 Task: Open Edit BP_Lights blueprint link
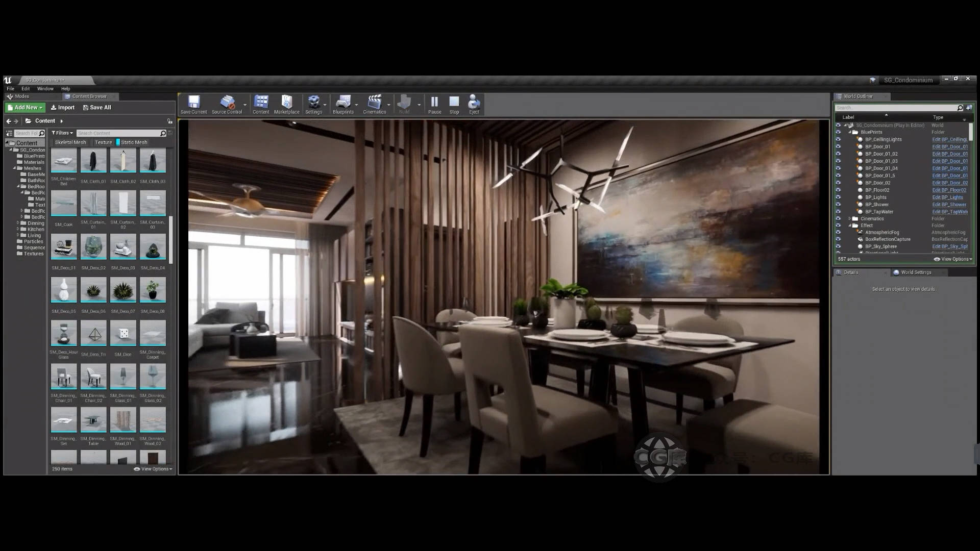pos(947,197)
